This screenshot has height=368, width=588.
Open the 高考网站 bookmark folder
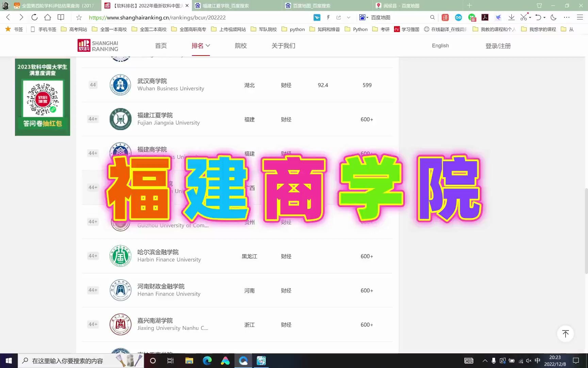click(74, 29)
